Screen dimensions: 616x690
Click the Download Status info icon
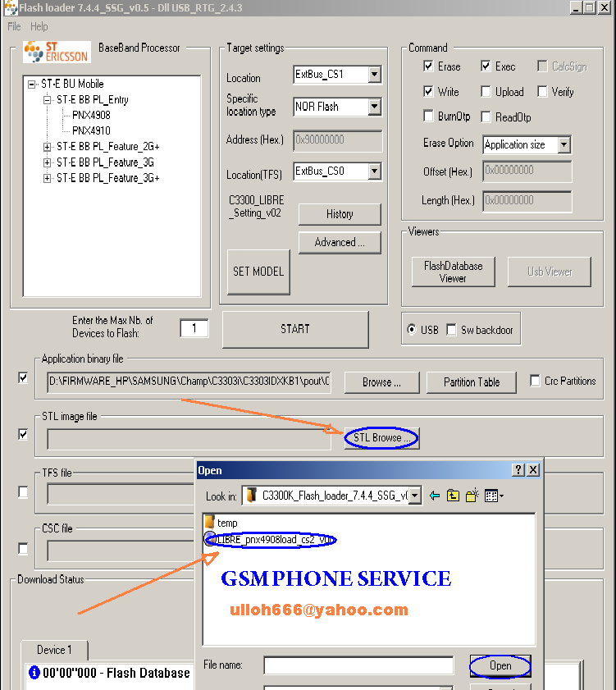(34, 673)
